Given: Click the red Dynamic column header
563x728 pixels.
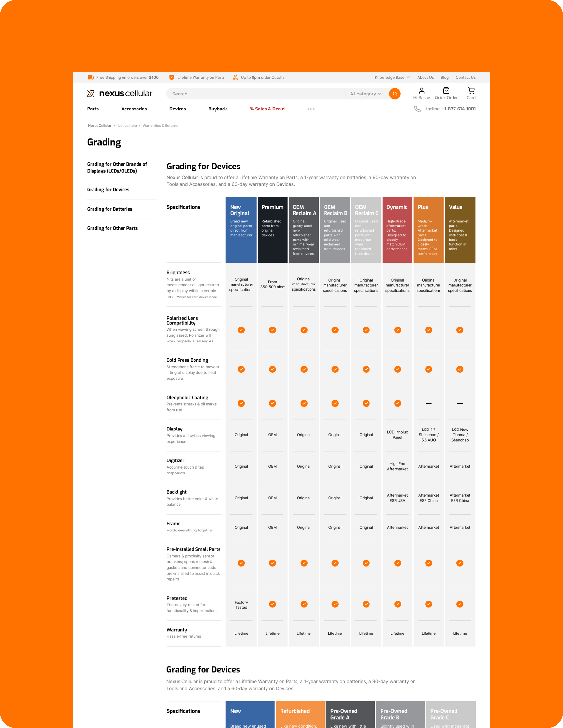Looking at the screenshot, I should 397,230.
